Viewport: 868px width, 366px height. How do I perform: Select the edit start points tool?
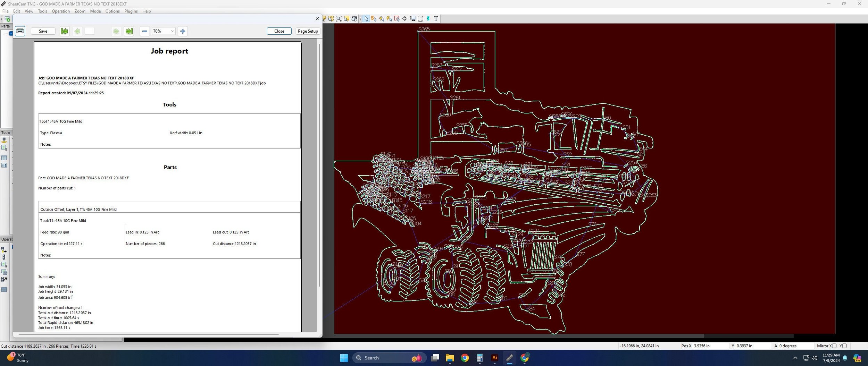point(374,19)
